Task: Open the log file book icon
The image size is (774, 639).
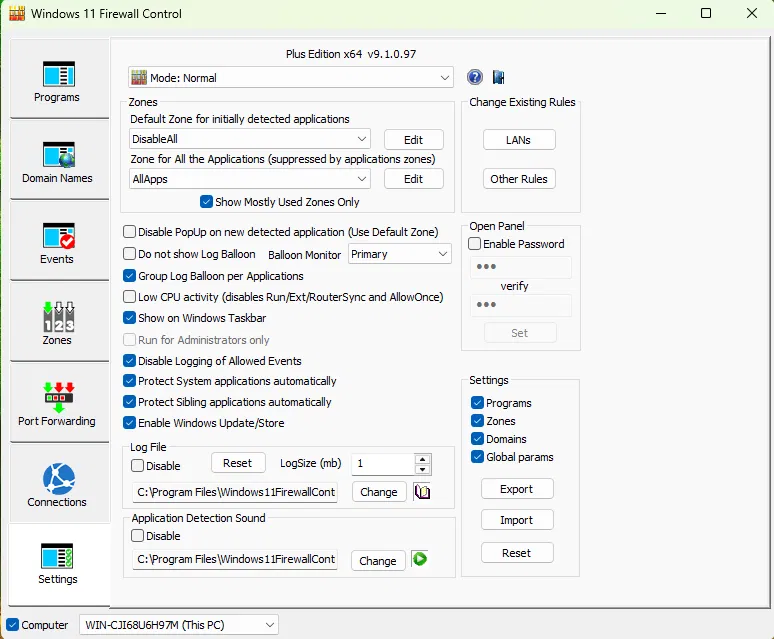Action: (x=422, y=491)
